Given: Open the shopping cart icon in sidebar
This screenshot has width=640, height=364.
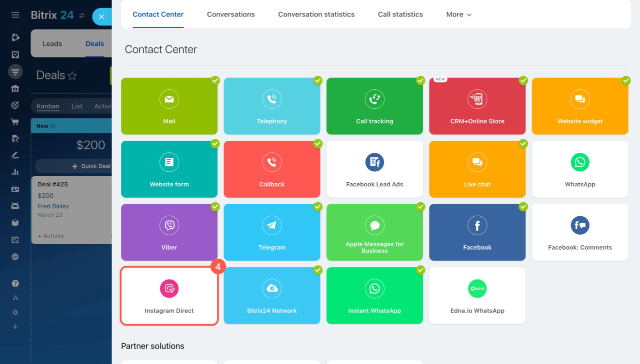Looking at the screenshot, I should coord(15,122).
